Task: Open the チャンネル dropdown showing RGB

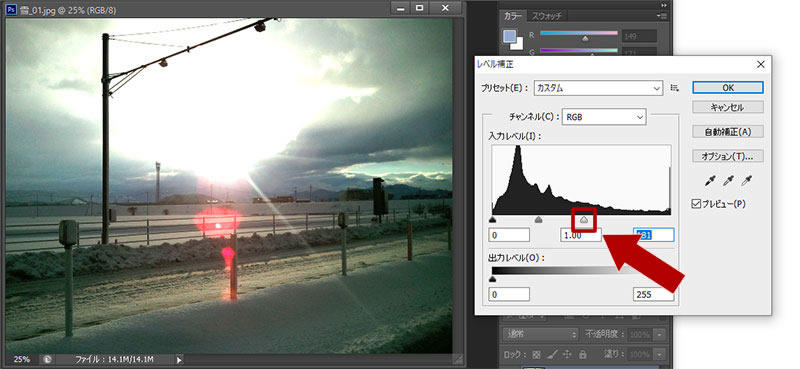Action: [x=604, y=117]
